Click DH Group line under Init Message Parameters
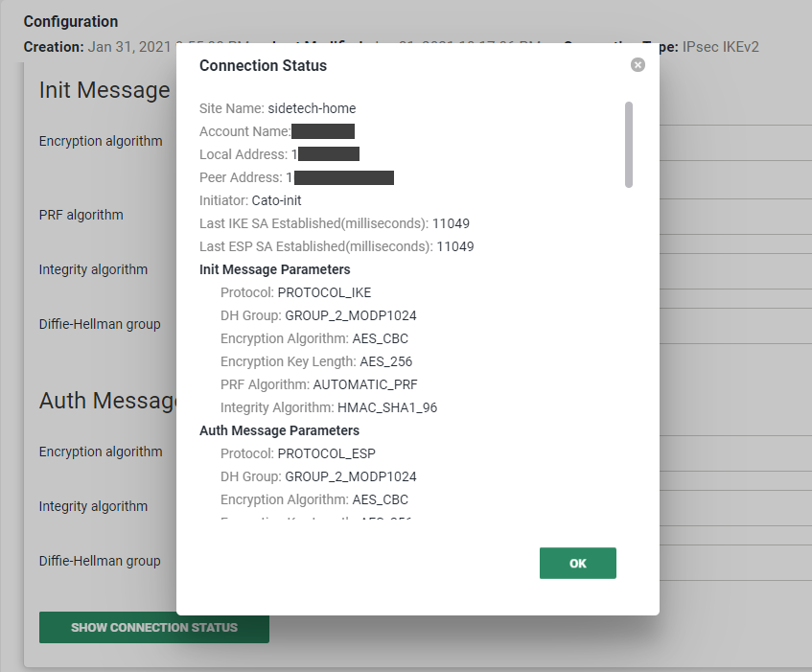812x672 pixels. 318,315
